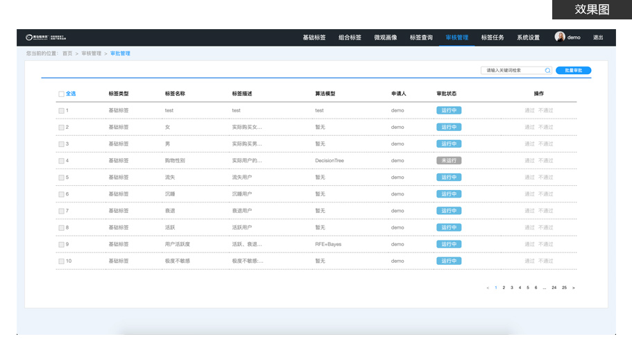
Task: Select the row 10 checkbox
Action: point(61,261)
